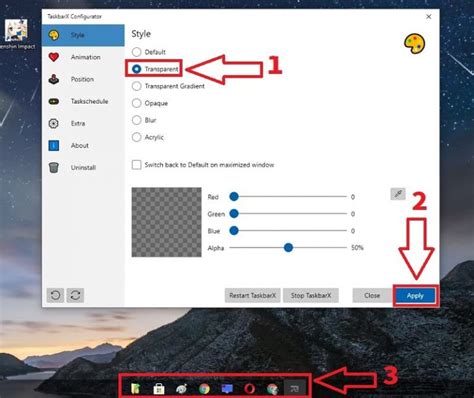Screen dimensions: 474x398
Task: Open Microsoft Store from the taskbar
Action: (159, 389)
